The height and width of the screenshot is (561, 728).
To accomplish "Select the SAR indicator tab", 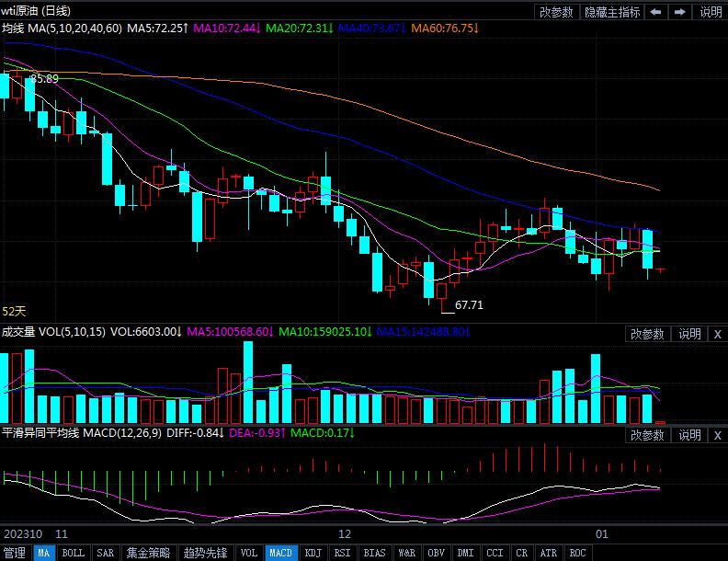I will (x=106, y=553).
